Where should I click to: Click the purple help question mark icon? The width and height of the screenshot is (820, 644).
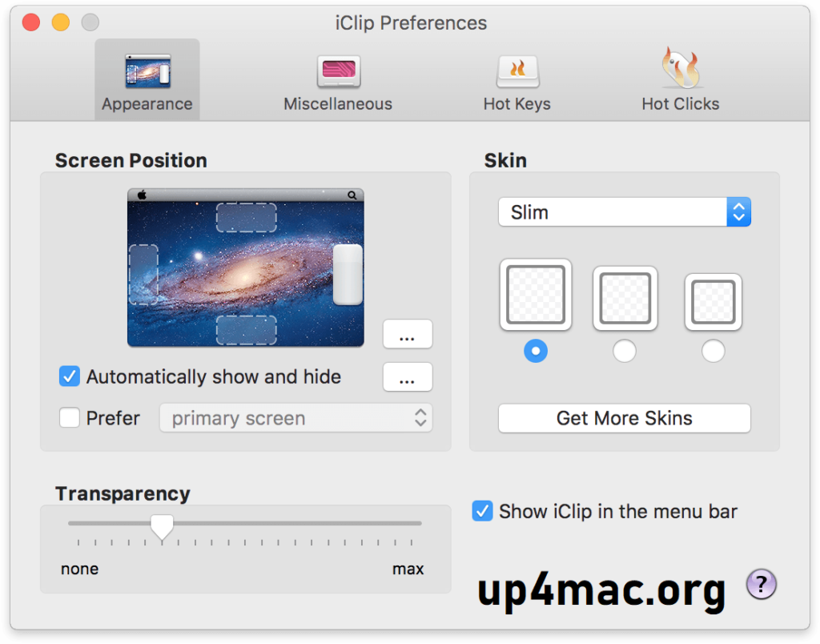761,585
